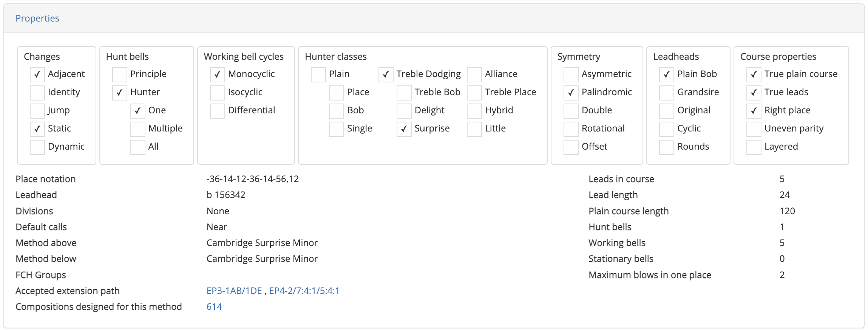Click the Leads in course label

click(621, 179)
